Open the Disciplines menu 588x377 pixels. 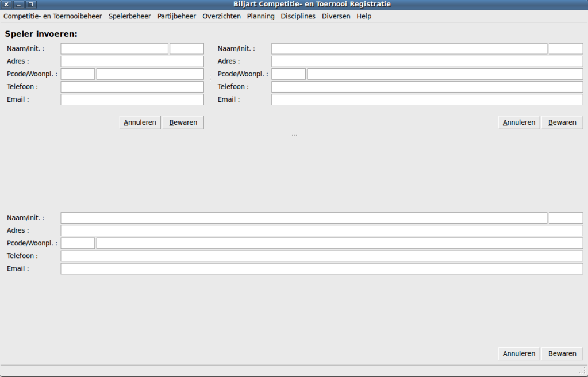(298, 16)
